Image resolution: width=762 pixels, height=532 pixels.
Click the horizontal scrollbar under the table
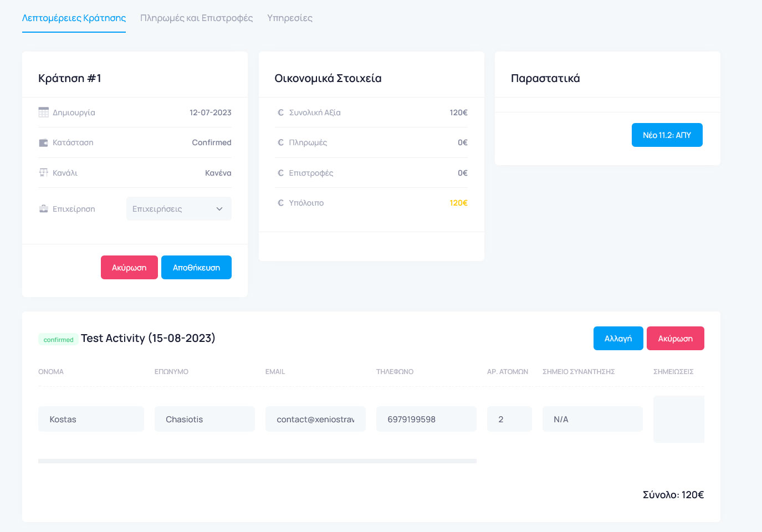(x=257, y=461)
